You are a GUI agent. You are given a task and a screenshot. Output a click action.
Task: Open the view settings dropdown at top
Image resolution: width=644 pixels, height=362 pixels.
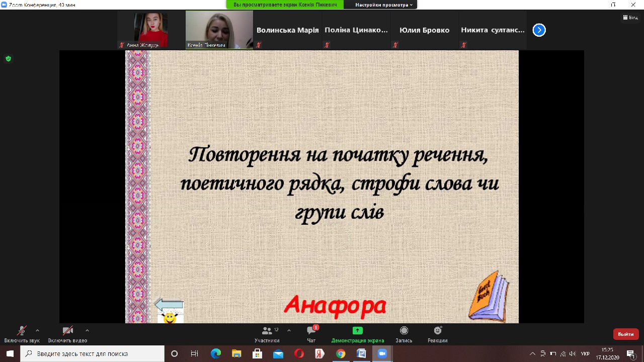pyautogui.click(x=384, y=5)
